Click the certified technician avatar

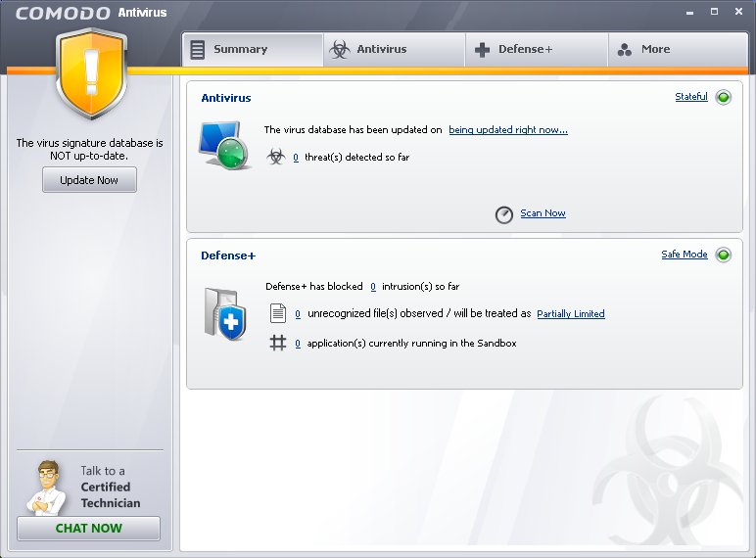pos(46,488)
